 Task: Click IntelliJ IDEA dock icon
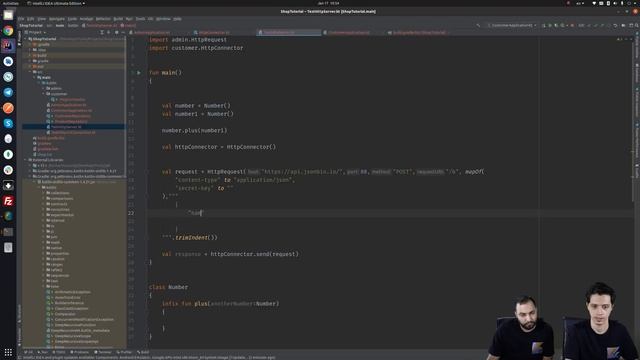(8, 46)
